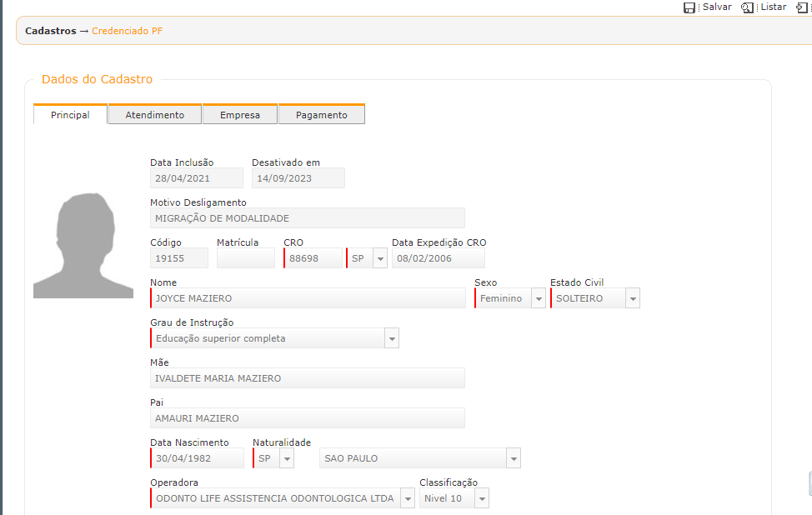Select the Principal tab
This screenshot has width=812, height=515.
tap(70, 115)
